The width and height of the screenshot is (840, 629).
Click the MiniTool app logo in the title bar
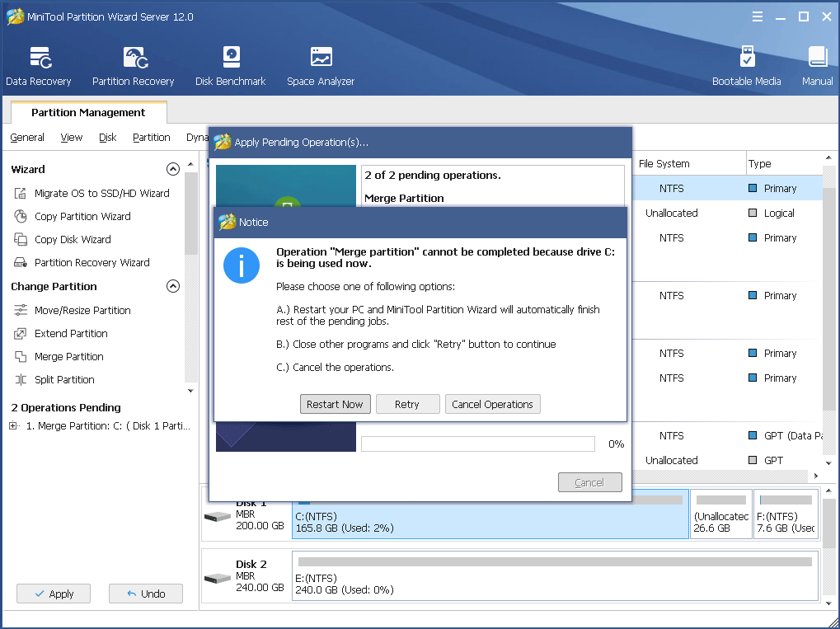[15, 16]
